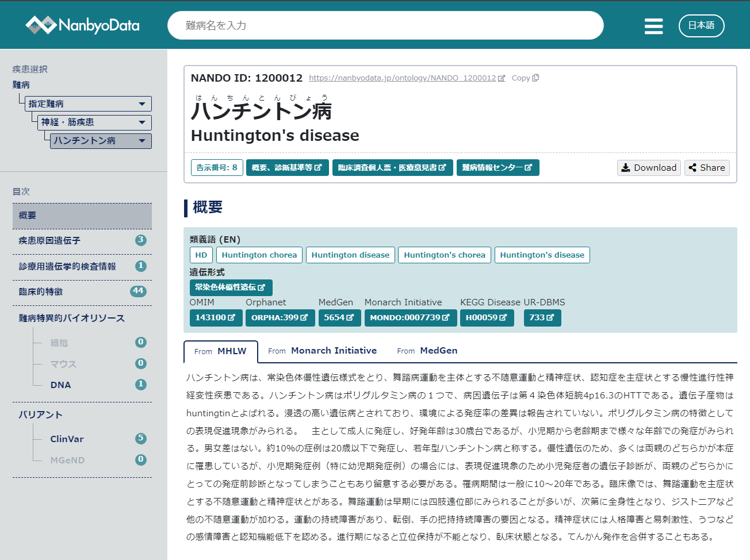Open the ハンチントン病 disease dropdown
Screen dimensions: 750x560
tap(101, 141)
